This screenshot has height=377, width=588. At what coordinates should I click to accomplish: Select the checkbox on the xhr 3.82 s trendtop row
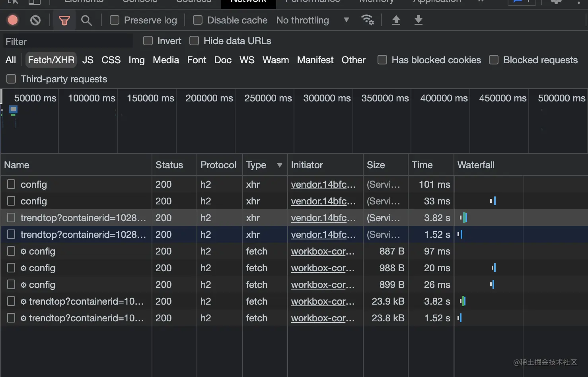[11, 218]
